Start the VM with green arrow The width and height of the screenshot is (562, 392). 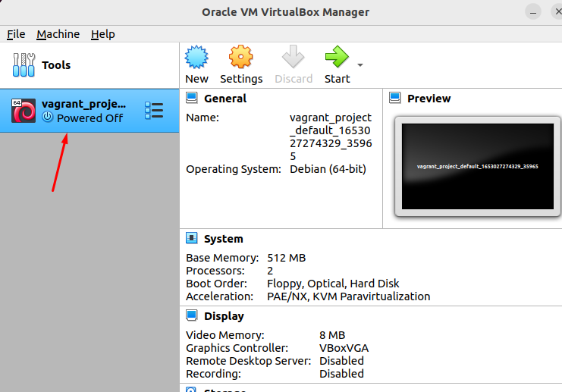pos(337,57)
